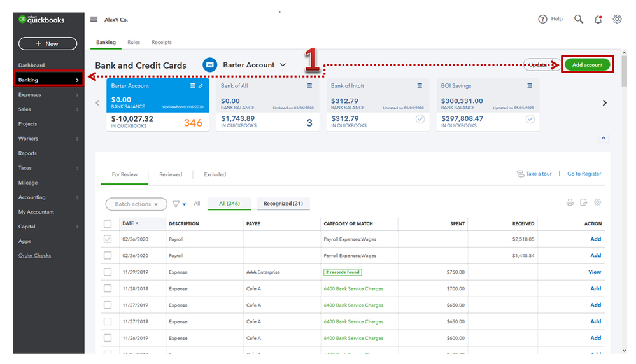Select the Bank of All account card
Image resolution: width=636 pixels, height=364 pixels.
pos(267,104)
